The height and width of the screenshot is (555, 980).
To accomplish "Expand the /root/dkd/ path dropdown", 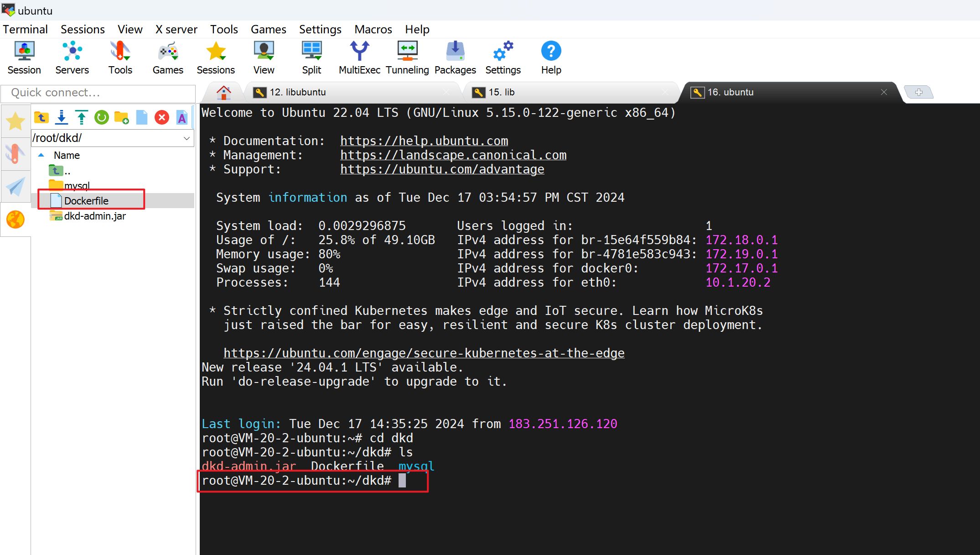I will (187, 138).
